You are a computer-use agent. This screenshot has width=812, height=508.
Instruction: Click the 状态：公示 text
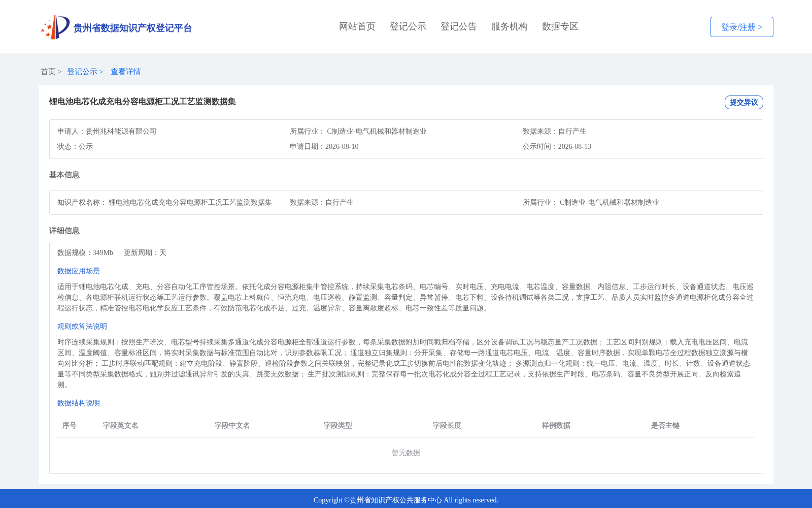(x=75, y=146)
